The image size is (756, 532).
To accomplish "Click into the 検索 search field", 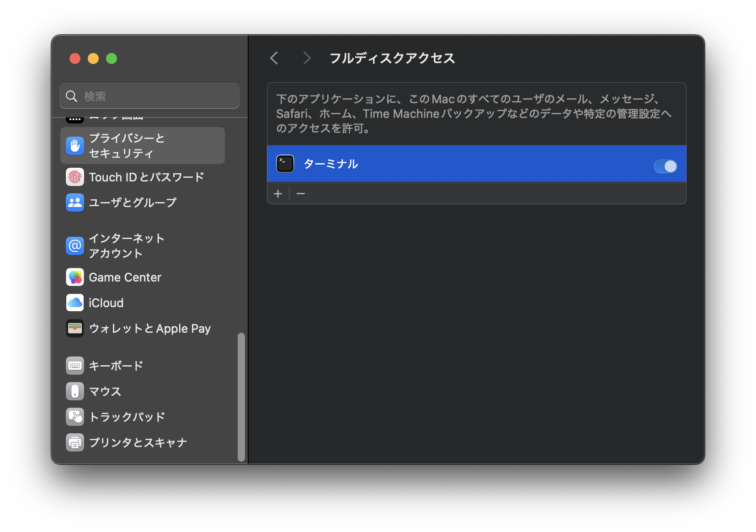I will click(149, 96).
